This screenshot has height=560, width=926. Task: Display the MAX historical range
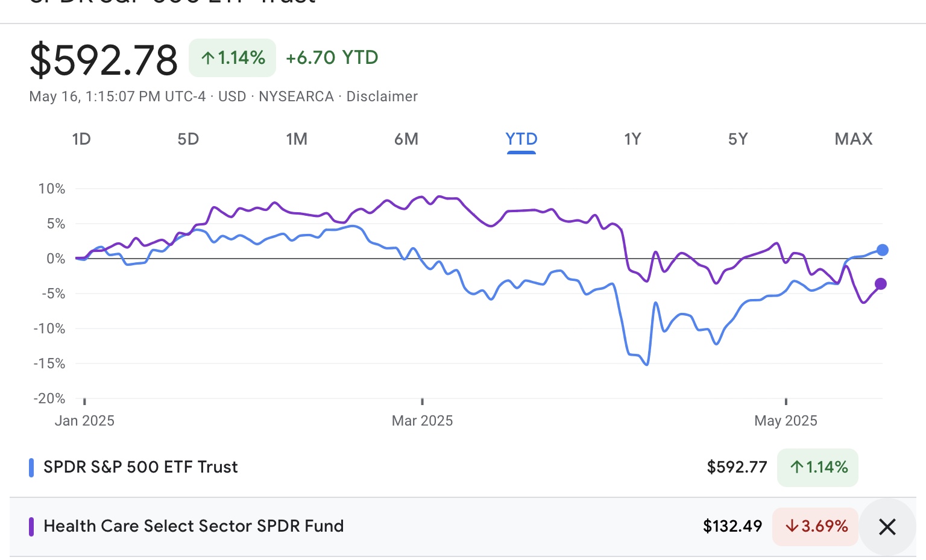(854, 139)
